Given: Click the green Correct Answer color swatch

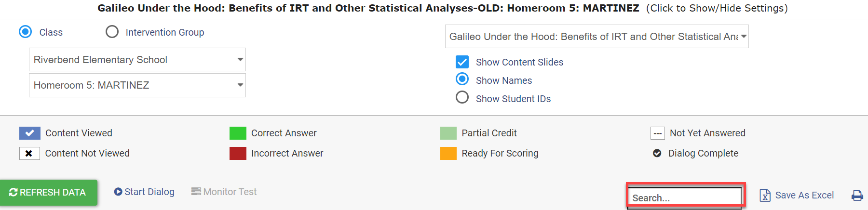Looking at the screenshot, I should click(x=238, y=133).
